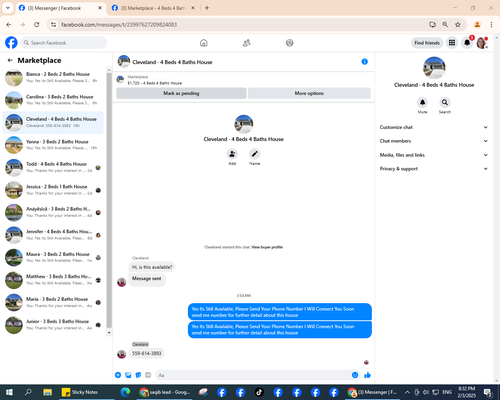Open the Friends icon in top navigation

point(247,43)
